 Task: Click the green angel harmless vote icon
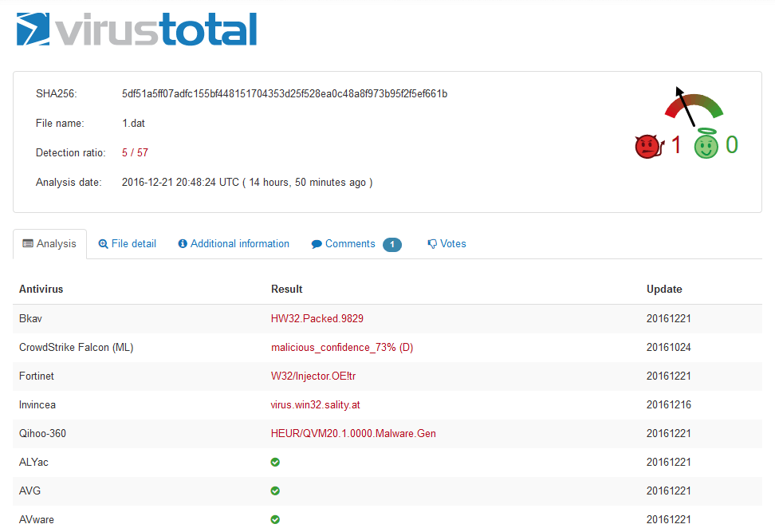(x=706, y=144)
